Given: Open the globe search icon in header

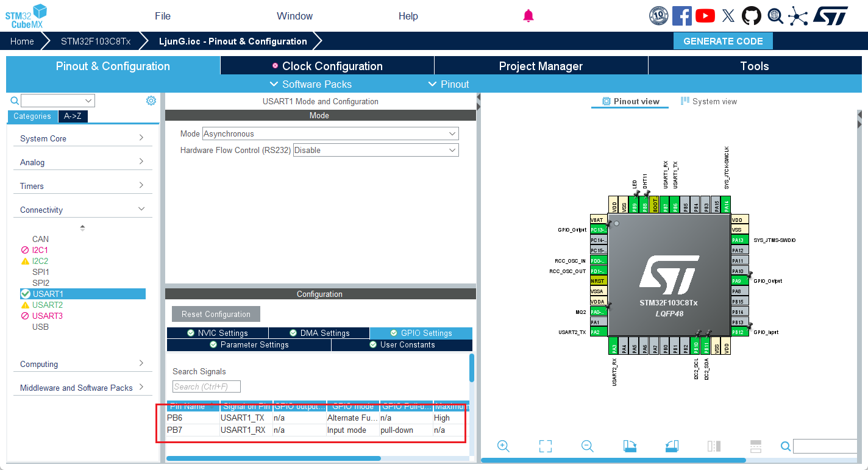Looking at the screenshot, I should point(775,16).
